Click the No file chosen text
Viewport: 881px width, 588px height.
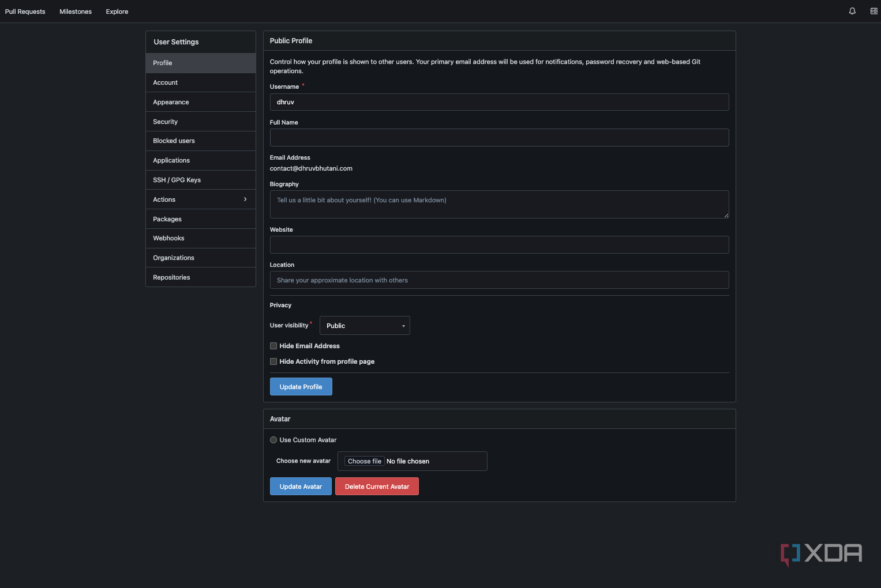coord(408,461)
